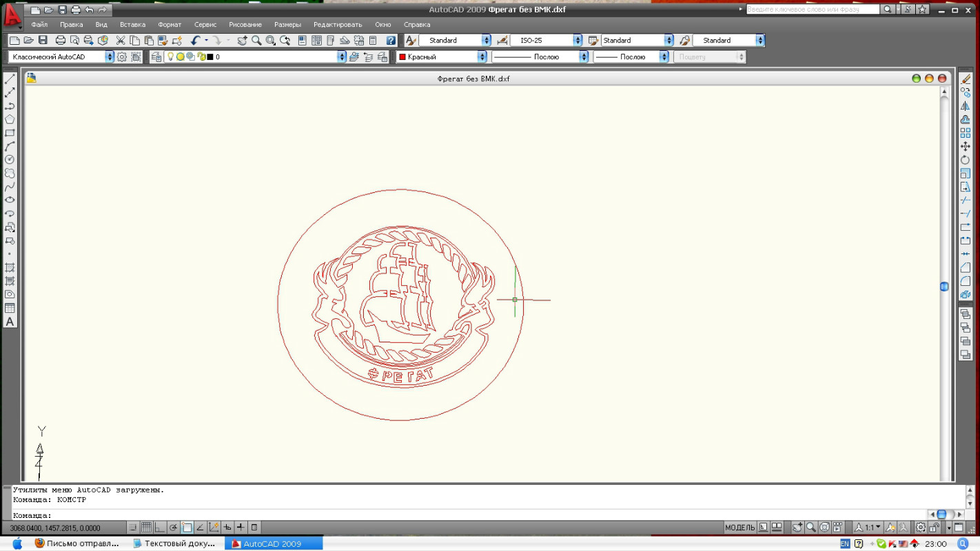Pick the Multiline Text tool
This screenshot has height=551, width=980.
pyautogui.click(x=10, y=322)
